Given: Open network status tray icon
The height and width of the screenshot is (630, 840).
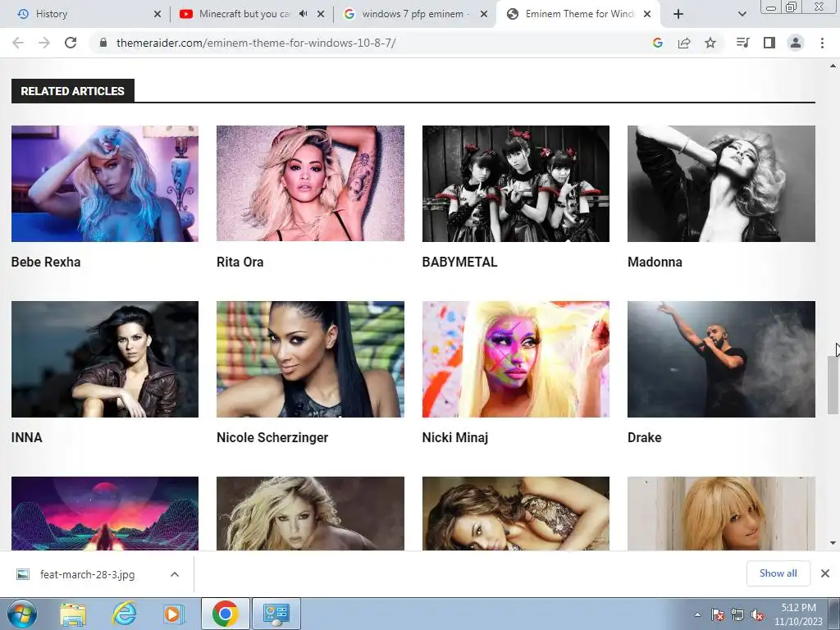Looking at the screenshot, I should tap(737, 614).
